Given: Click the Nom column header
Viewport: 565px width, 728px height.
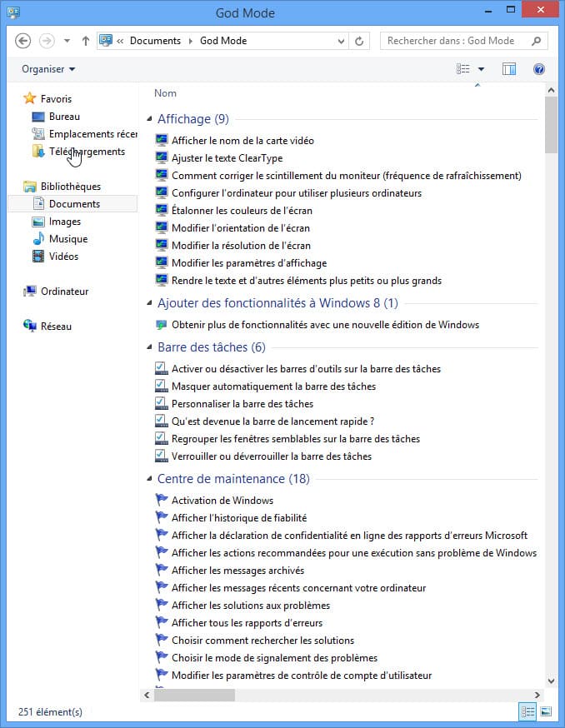Looking at the screenshot, I should [165, 93].
